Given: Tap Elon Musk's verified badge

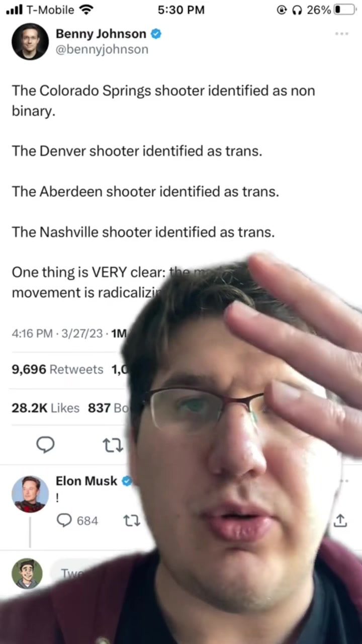Looking at the screenshot, I should [127, 481].
